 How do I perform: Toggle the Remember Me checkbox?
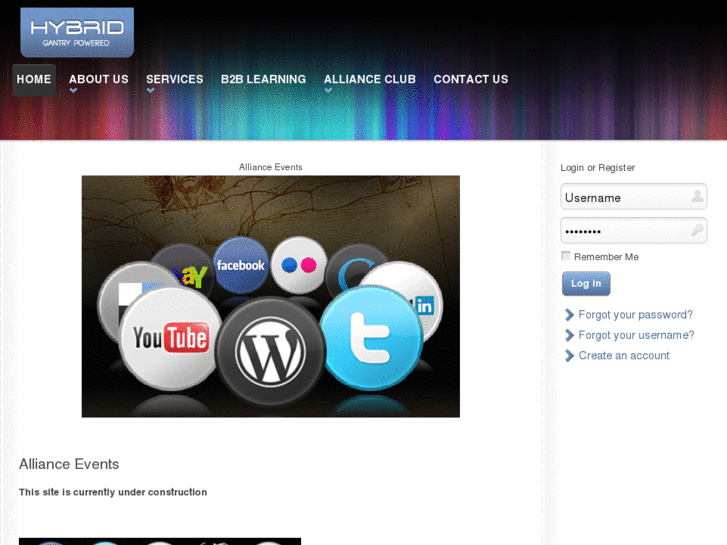(566, 256)
